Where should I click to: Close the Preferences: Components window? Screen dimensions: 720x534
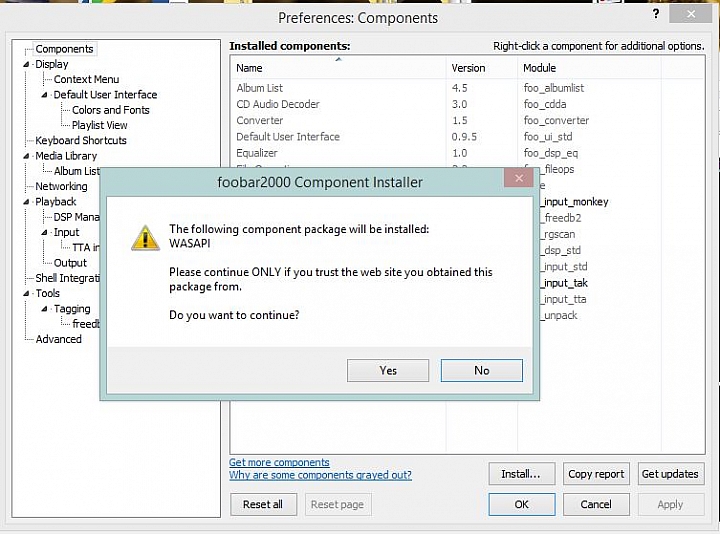tap(690, 14)
